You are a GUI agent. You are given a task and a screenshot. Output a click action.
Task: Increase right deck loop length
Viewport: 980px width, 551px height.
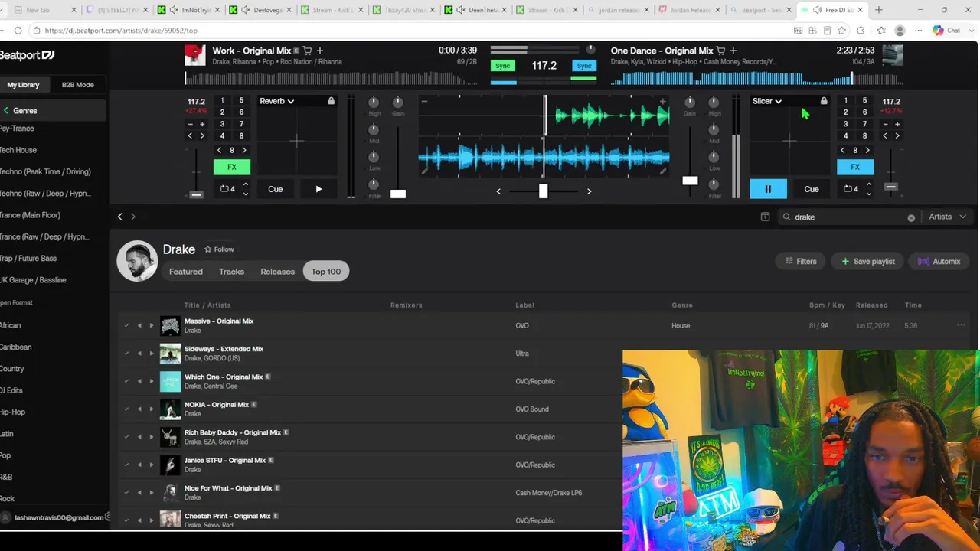pyautogui.click(x=868, y=184)
